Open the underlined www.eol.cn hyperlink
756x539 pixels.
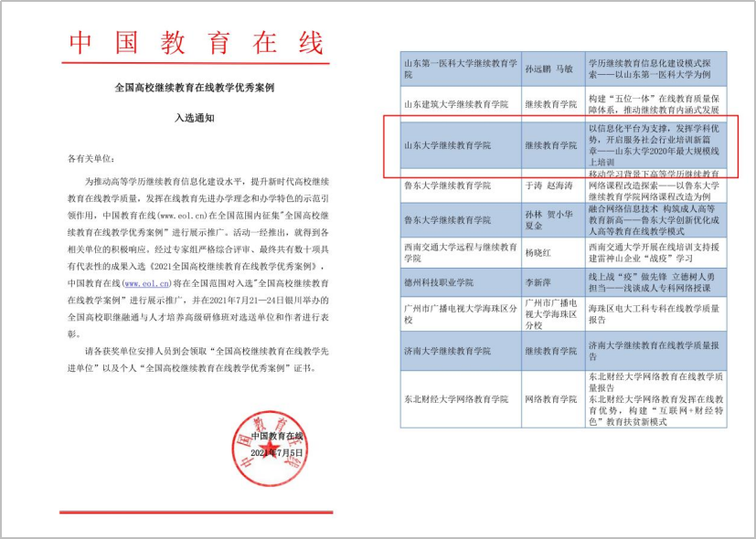(x=147, y=283)
